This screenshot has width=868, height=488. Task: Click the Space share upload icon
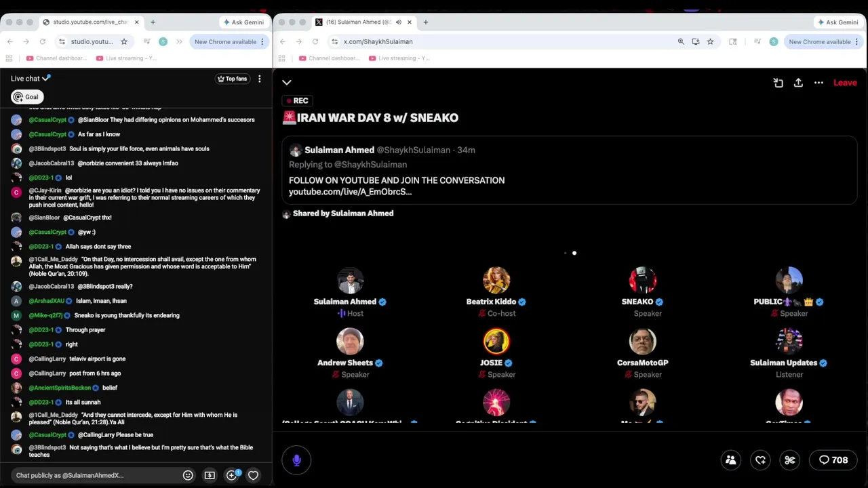pyautogui.click(x=798, y=83)
